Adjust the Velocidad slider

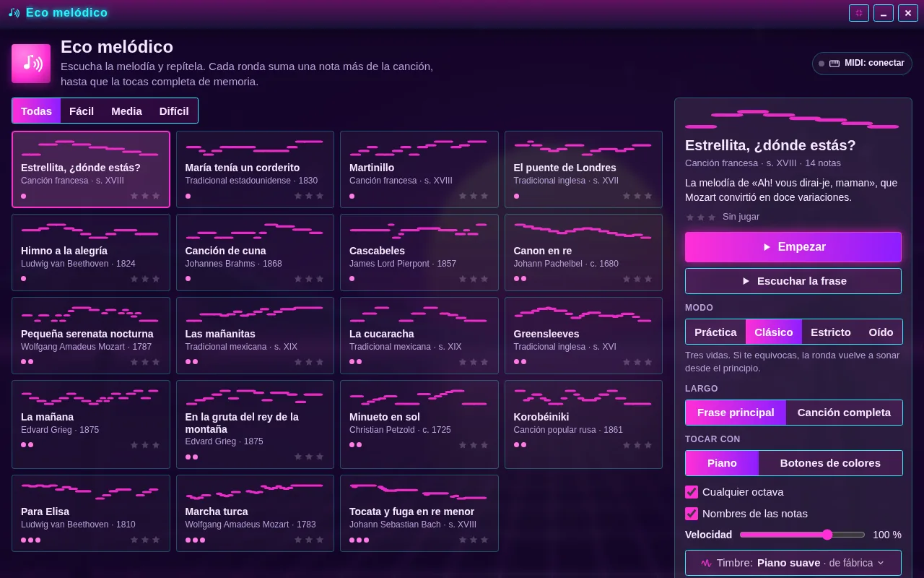[802, 535]
